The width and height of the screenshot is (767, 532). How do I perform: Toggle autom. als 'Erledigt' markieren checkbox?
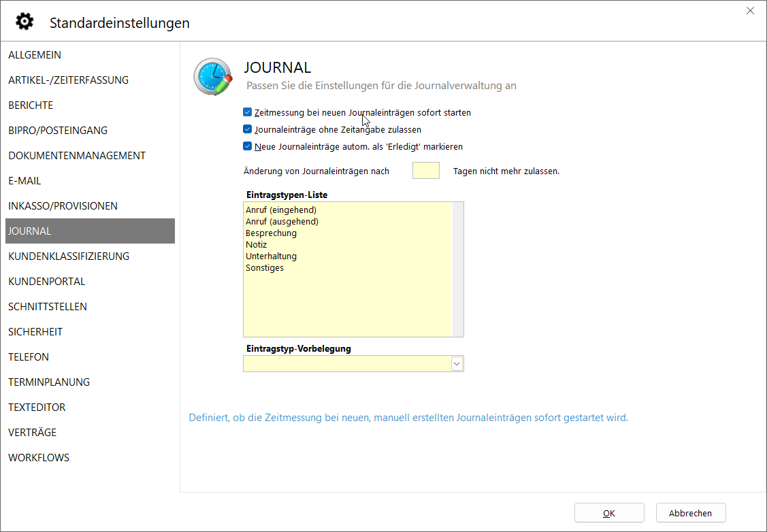[x=248, y=146]
